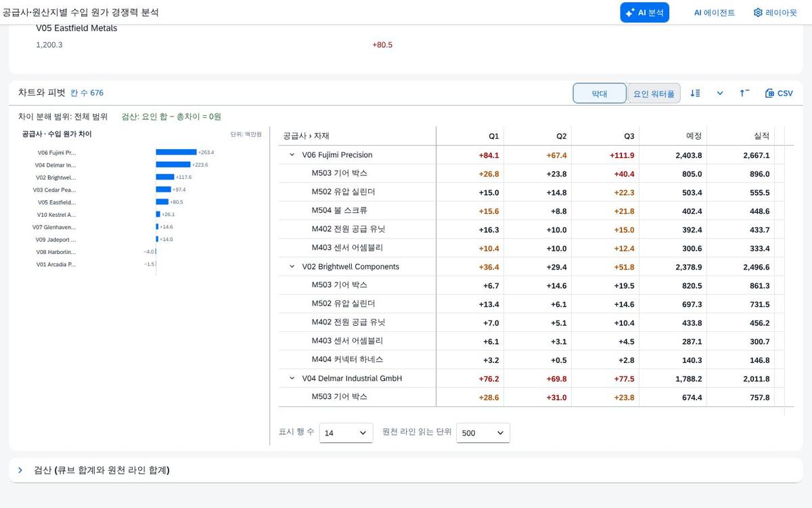The height and width of the screenshot is (508, 812).
Task: Open the chevron dropdown beside the sort icon
Action: click(720, 93)
